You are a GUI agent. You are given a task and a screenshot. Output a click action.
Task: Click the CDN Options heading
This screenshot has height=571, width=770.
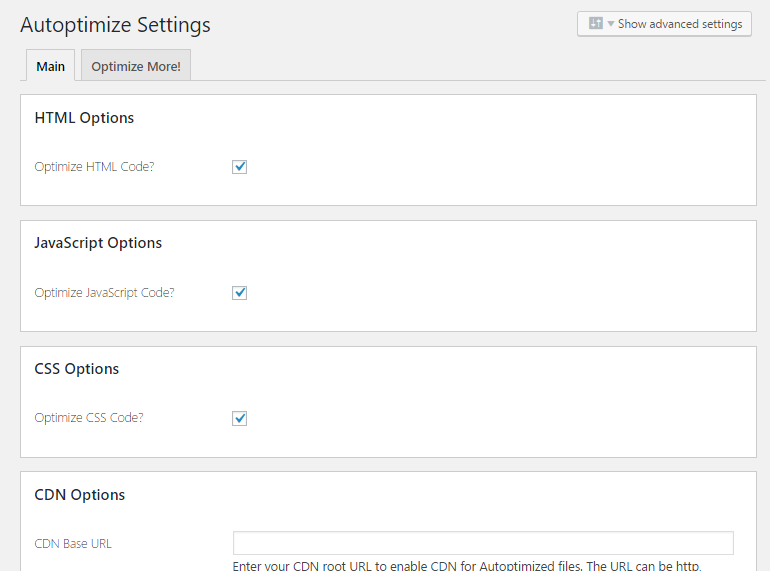[80, 495]
